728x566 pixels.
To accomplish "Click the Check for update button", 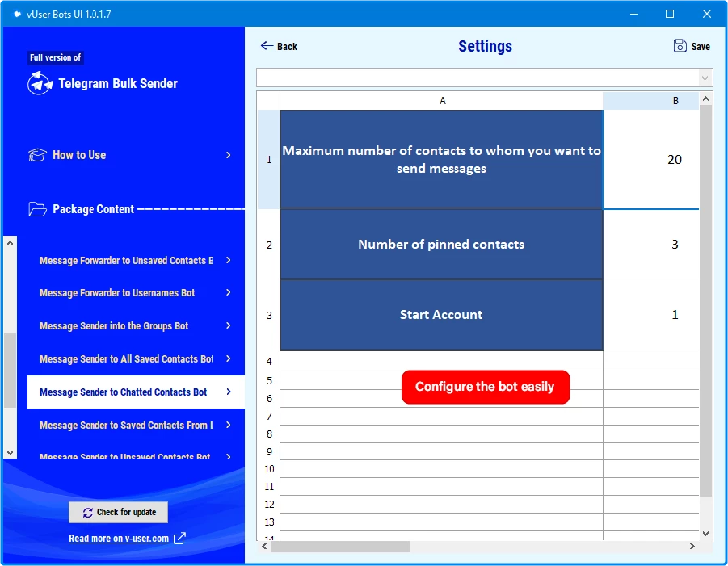I will point(119,512).
